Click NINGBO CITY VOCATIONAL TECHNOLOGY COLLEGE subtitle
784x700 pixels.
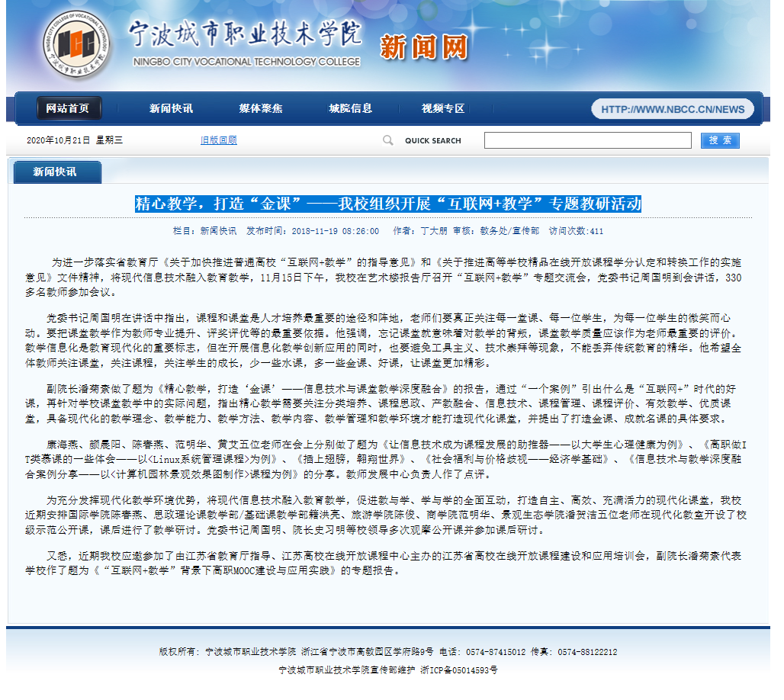246,62
